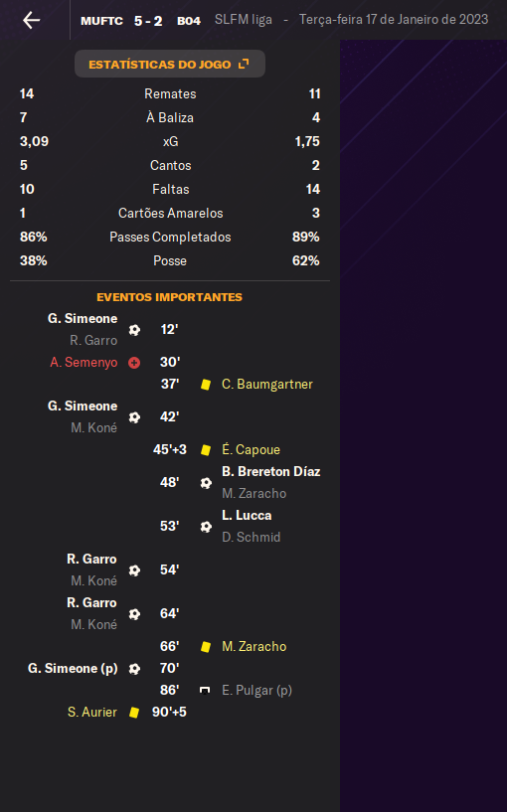Screen dimensions: 507x812
Task: Click the 5 - 2 match score
Action: tap(148, 21)
